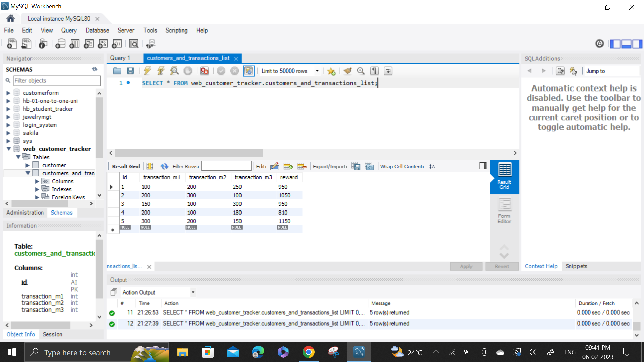Toggle autocommit mode button

249,71
